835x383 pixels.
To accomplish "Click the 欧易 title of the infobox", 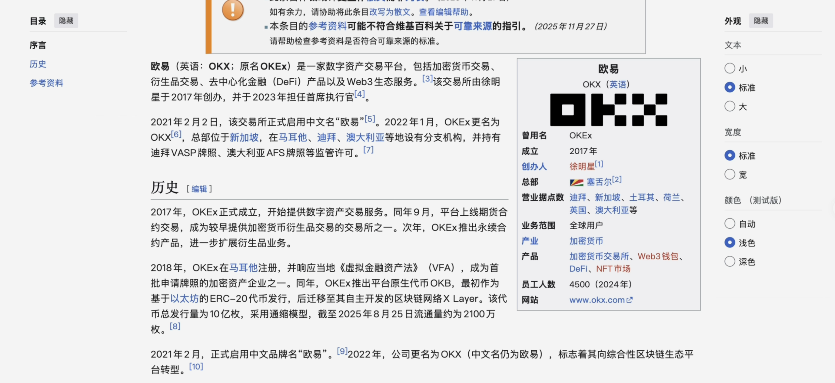I will click(x=608, y=69).
